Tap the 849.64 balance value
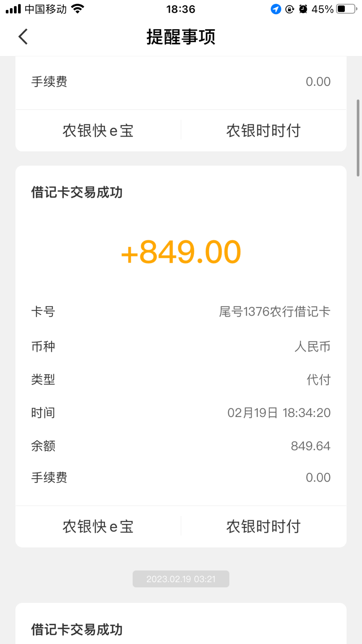Image resolution: width=362 pixels, height=644 pixels. [310, 446]
